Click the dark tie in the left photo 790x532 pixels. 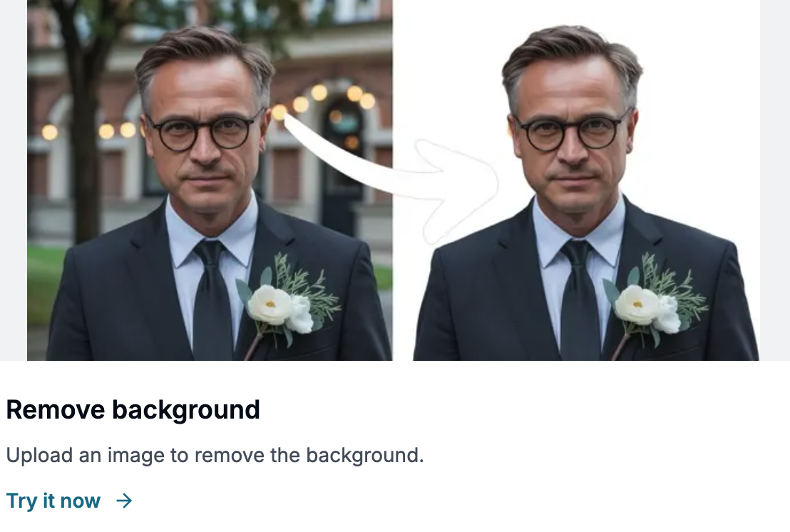[x=212, y=300]
